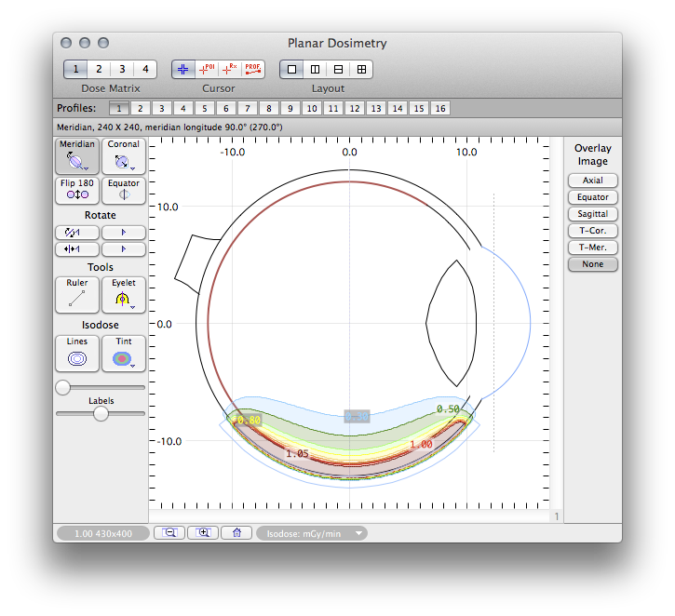Choose four-pane grid layout
675x616 pixels.
[x=361, y=69]
